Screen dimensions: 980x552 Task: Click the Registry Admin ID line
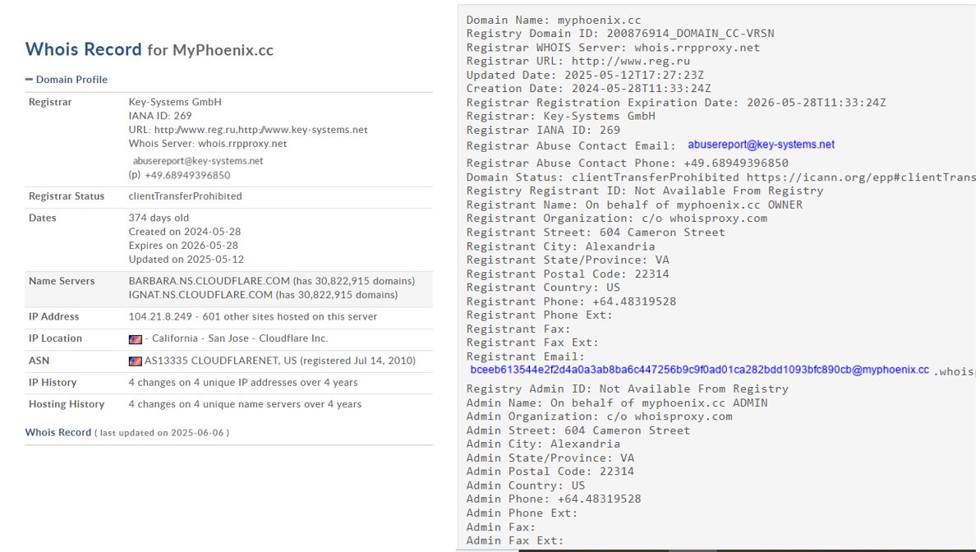(x=627, y=389)
